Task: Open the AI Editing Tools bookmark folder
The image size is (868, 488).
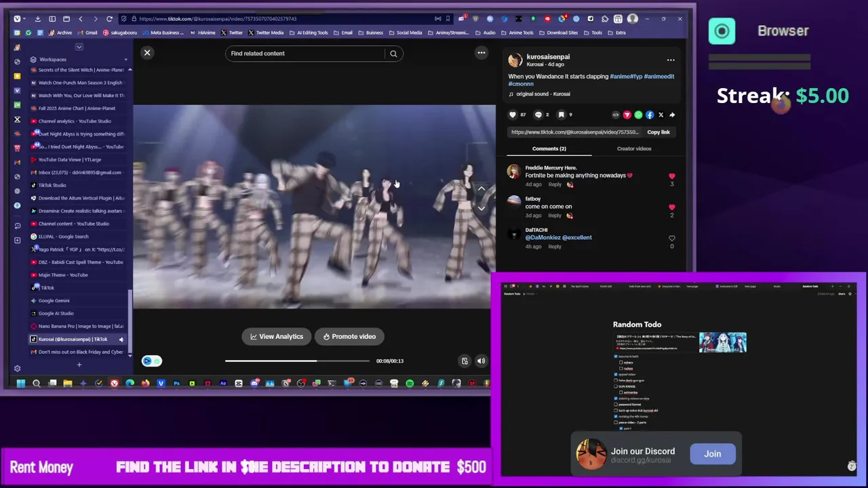Action: (308, 33)
